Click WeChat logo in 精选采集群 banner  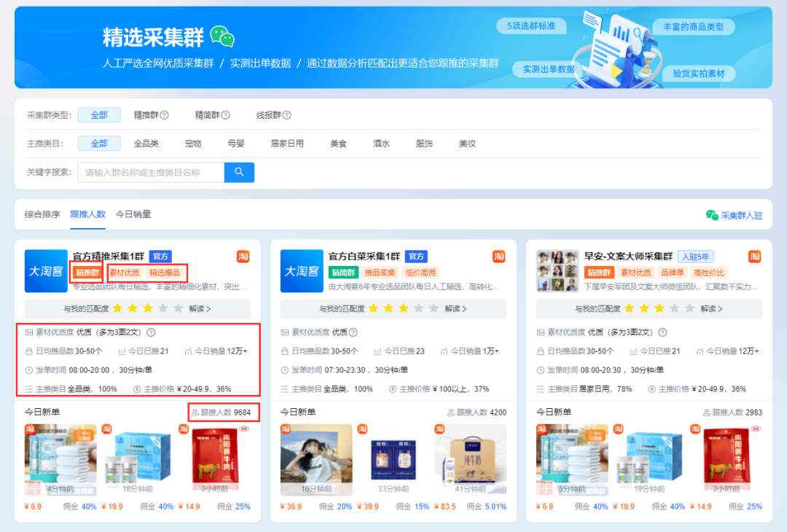(x=222, y=36)
